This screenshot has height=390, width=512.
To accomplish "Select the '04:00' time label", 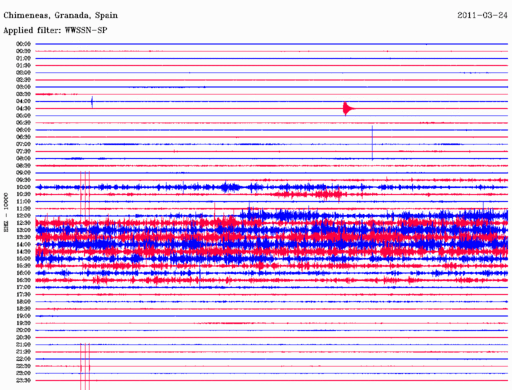I will pos(23,101).
